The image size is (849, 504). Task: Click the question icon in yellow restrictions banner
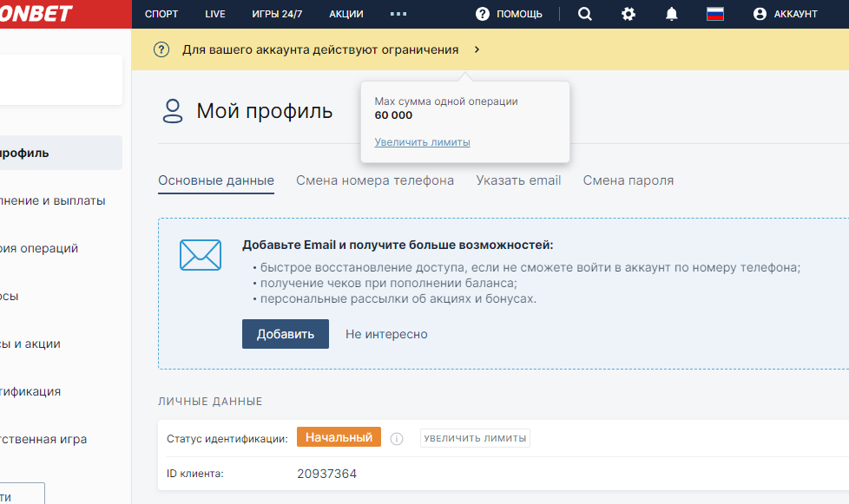[x=161, y=49]
